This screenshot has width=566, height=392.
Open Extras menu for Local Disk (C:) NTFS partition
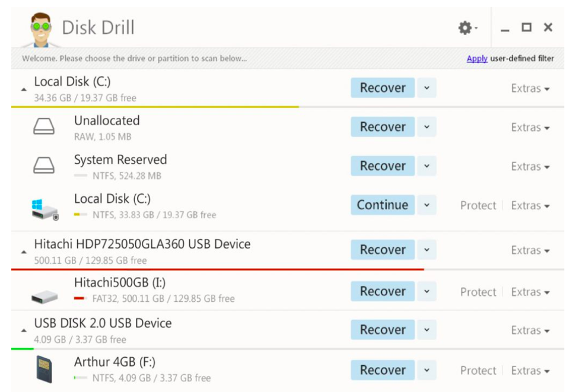click(x=530, y=205)
